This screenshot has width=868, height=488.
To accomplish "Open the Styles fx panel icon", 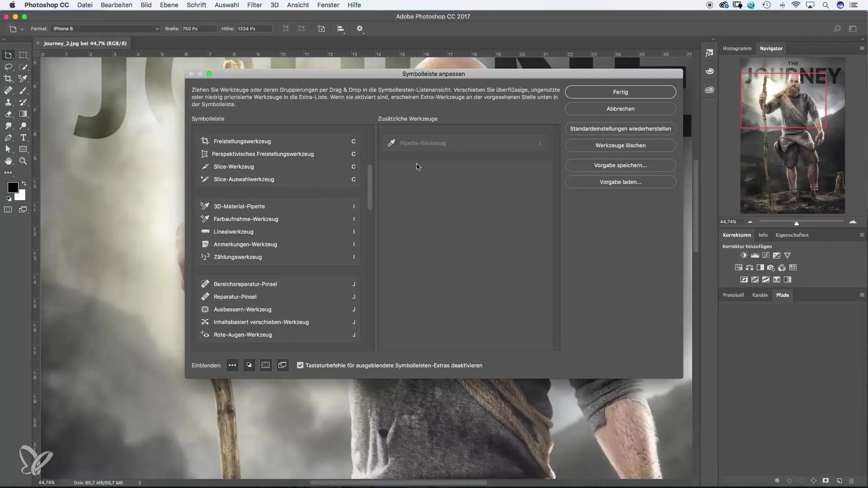I will pos(709,53).
